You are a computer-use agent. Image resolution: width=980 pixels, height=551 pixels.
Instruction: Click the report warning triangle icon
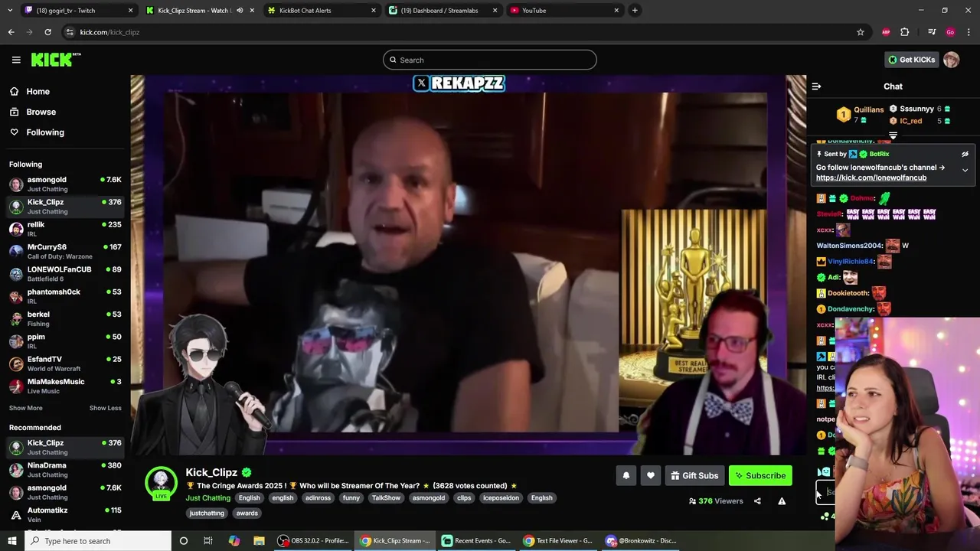[782, 501]
